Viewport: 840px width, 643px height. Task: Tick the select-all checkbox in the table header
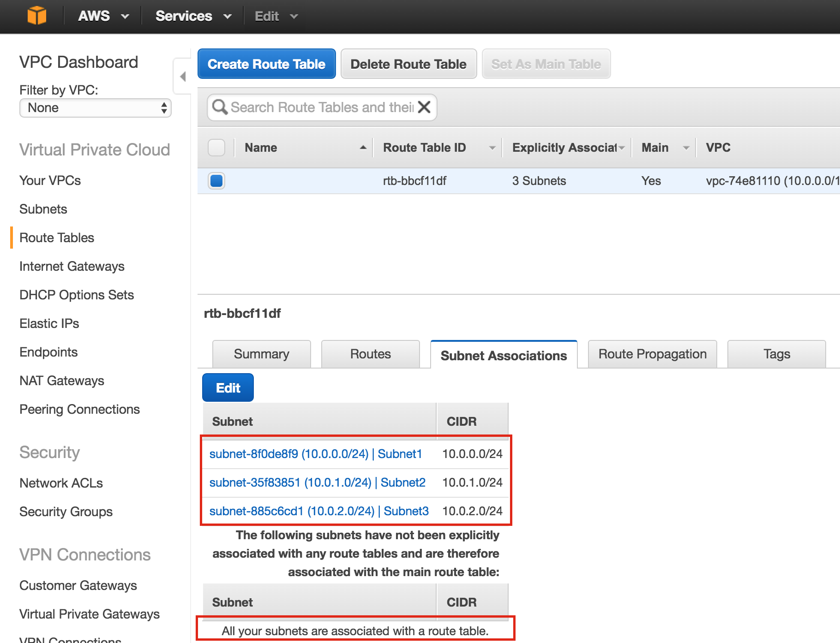(x=216, y=148)
